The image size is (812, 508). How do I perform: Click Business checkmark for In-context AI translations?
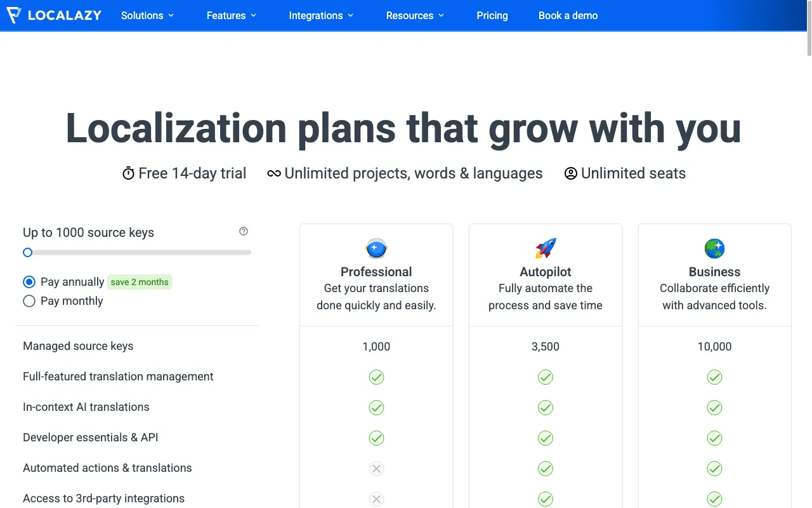point(715,408)
